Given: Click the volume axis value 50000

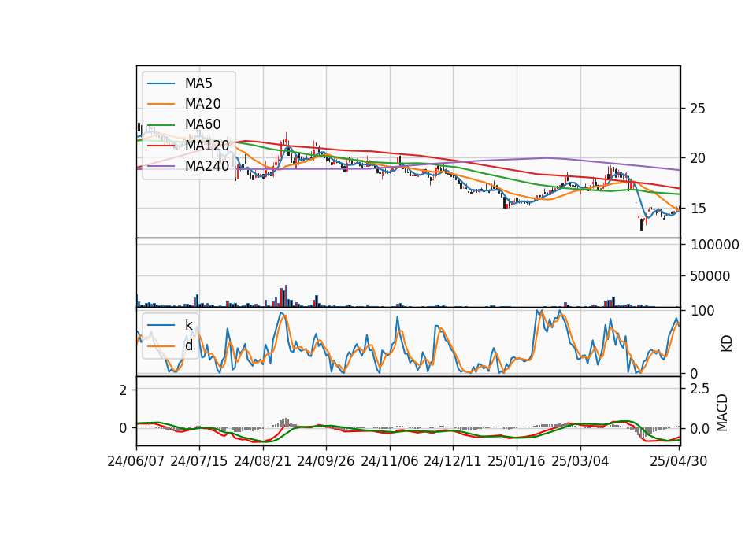Looking at the screenshot, I should (710, 276).
